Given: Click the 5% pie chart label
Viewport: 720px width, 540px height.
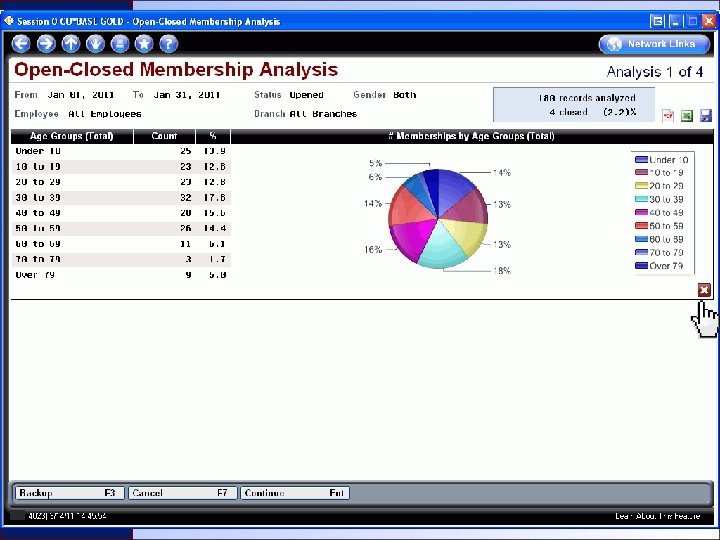Looking at the screenshot, I should point(375,163).
